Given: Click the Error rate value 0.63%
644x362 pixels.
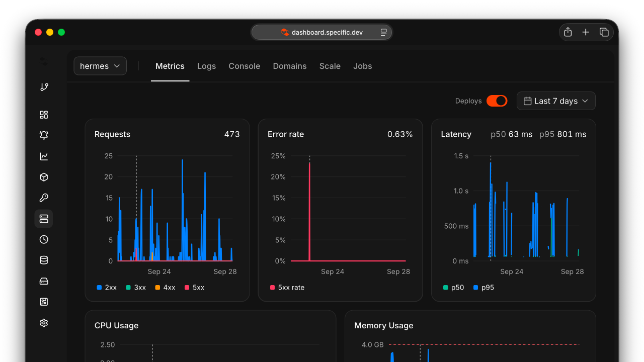Looking at the screenshot, I should [400, 134].
